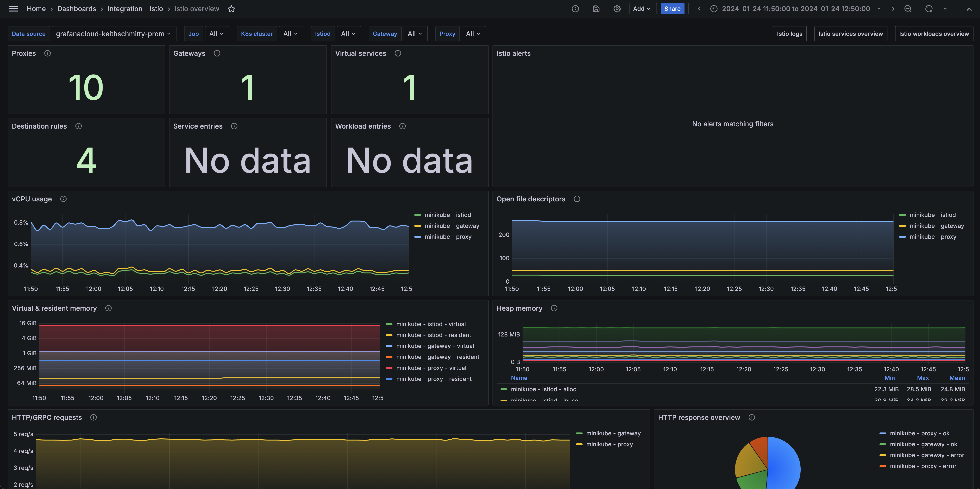Image resolution: width=980 pixels, height=489 pixels.
Task: Show the vCPU usage panel description tooltip
Action: 63,199
